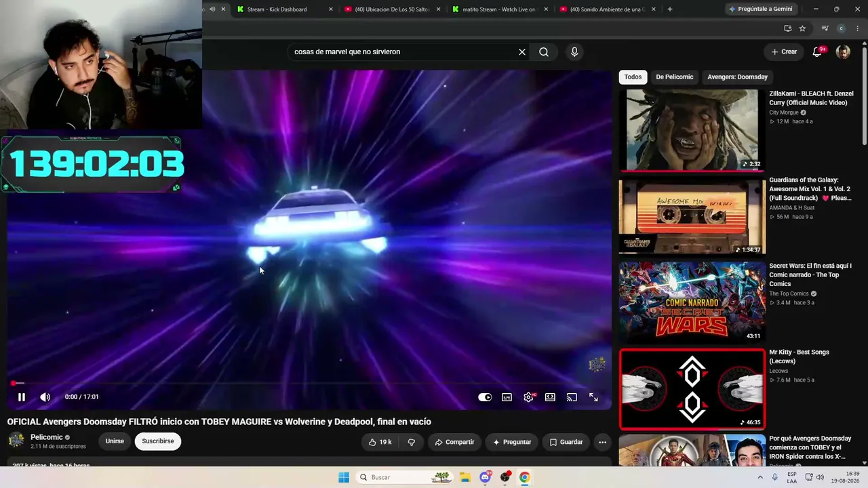Save the video with Guardar button

(x=566, y=442)
